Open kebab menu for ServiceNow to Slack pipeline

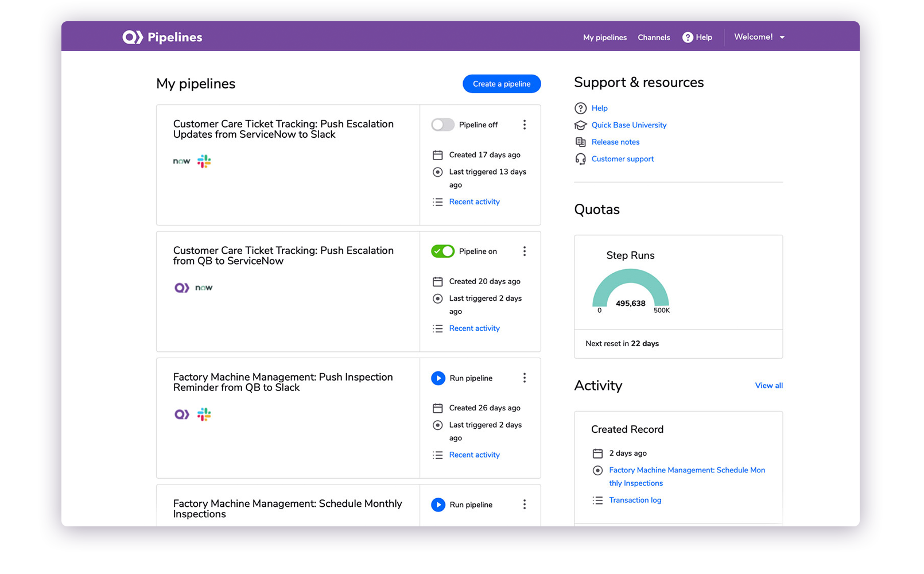click(x=524, y=125)
